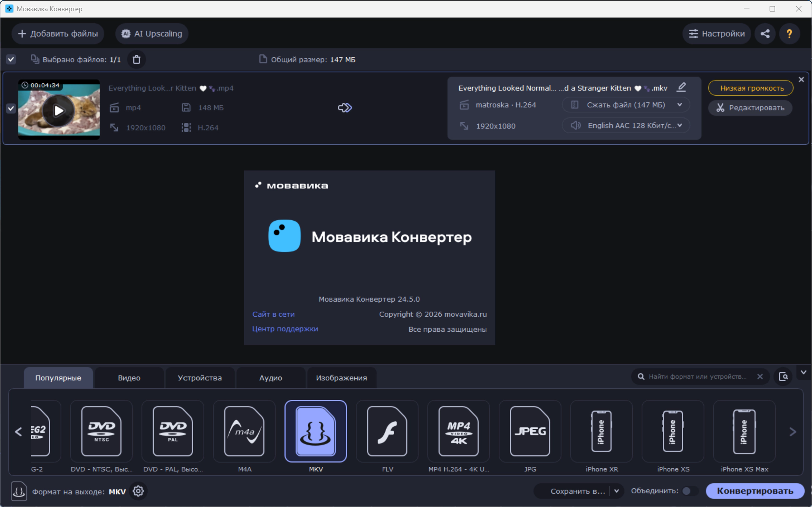Play the video thumbnail preview

point(59,111)
